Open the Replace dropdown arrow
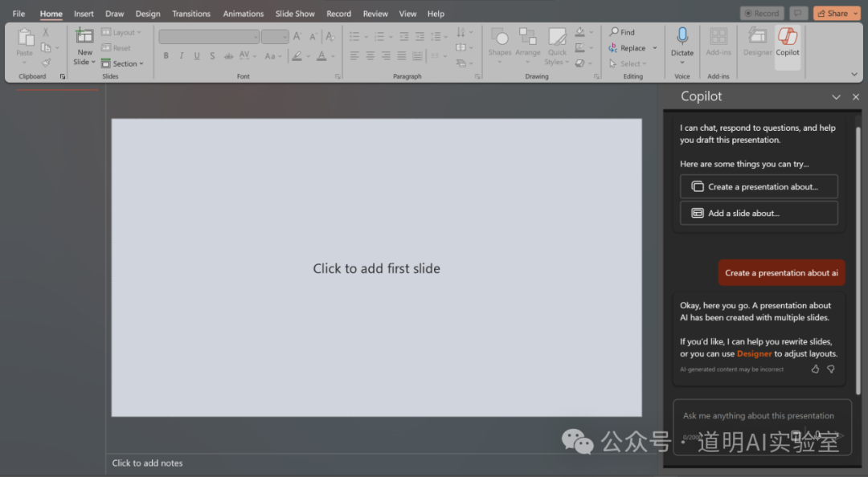 (x=654, y=48)
